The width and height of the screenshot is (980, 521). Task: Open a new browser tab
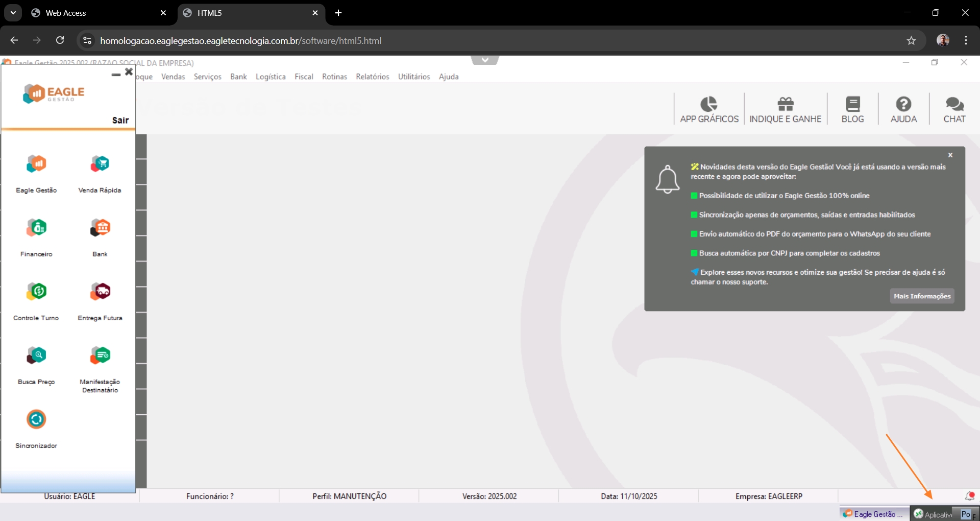click(338, 13)
